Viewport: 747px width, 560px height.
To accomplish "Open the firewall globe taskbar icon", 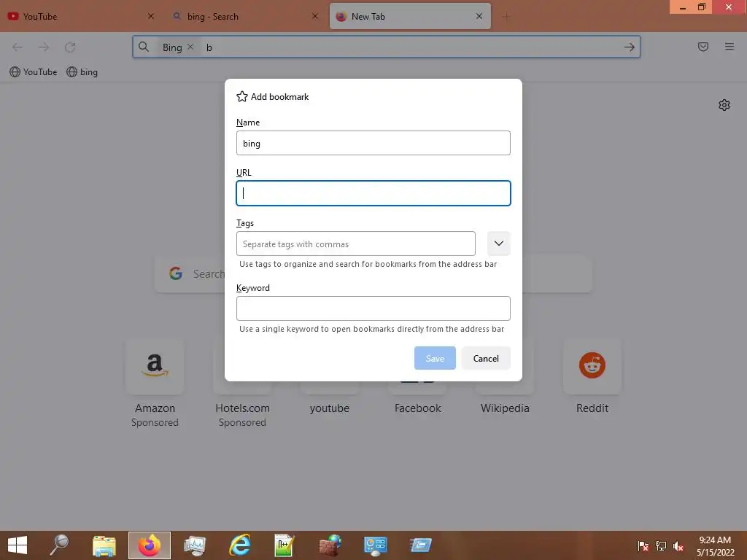I will coord(330,545).
